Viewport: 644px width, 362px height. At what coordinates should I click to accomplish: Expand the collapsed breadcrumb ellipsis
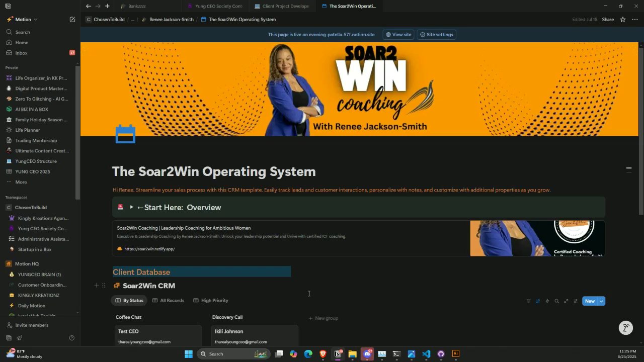pyautogui.click(x=133, y=20)
